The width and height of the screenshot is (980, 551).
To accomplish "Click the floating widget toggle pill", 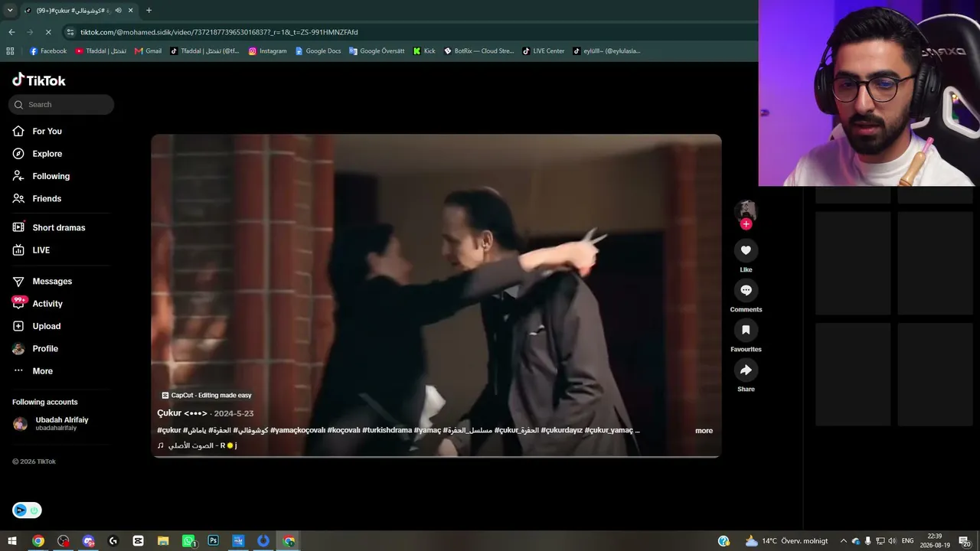I will (27, 510).
